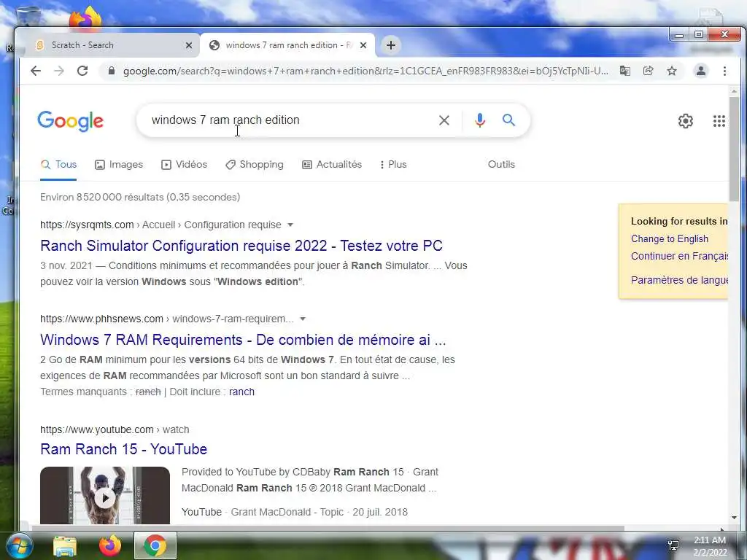747x560 pixels.
Task: Switch to Actualités results
Action: tap(332, 164)
